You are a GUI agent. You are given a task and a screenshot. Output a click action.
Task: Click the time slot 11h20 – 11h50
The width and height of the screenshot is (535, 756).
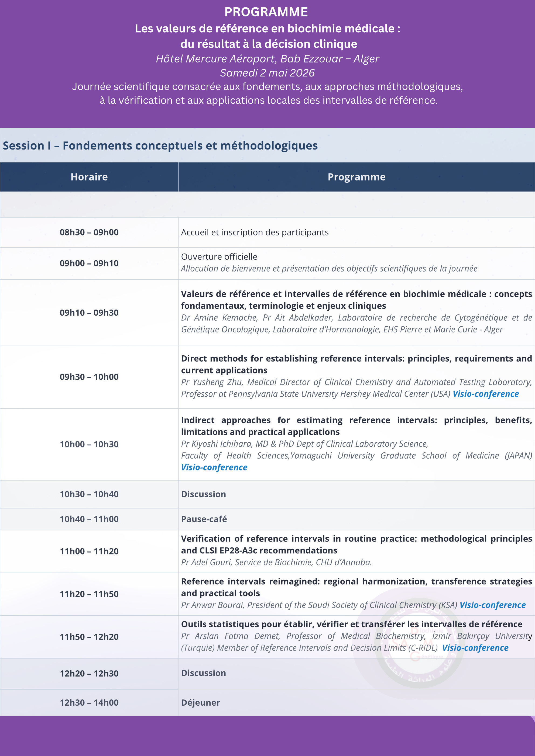89,594
